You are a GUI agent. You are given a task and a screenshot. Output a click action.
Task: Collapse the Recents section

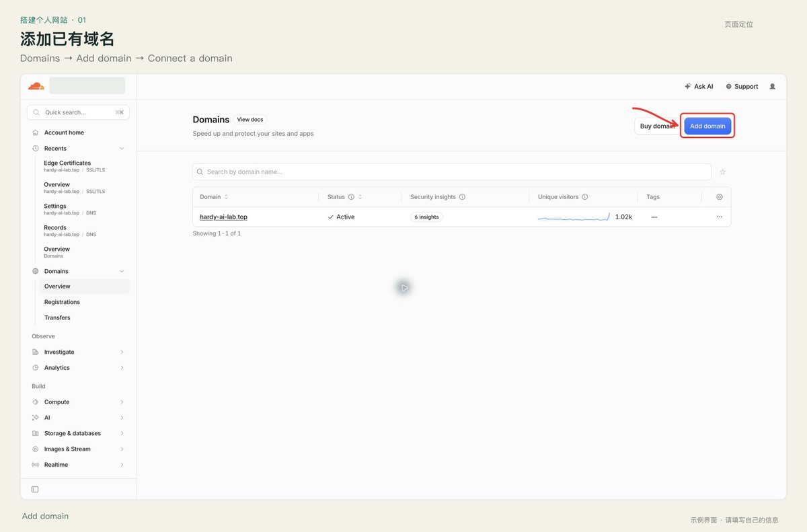coord(122,148)
